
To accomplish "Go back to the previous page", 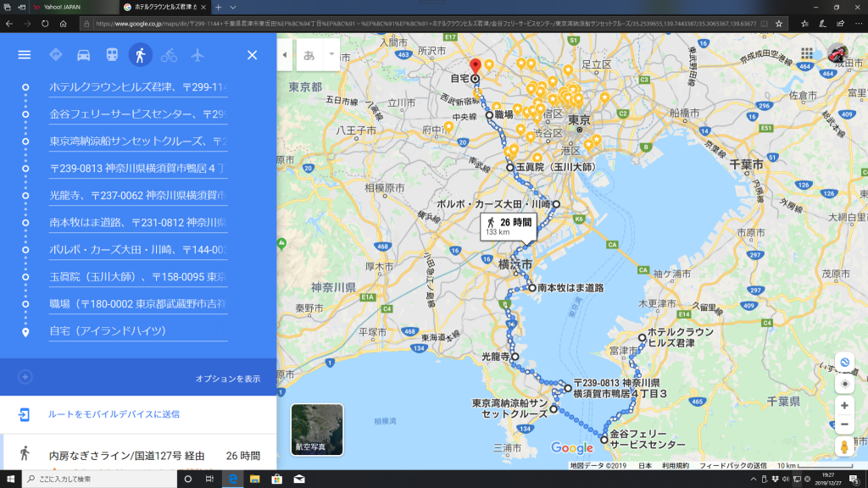I will [9, 24].
